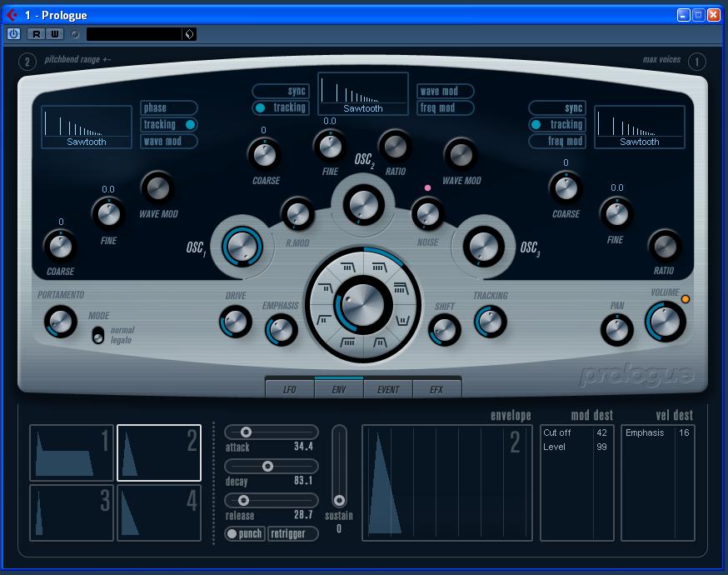Click the OSC 1 level knob
This screenshot has height=575, width=728.
pyautogui.click(x=242, y=246)
